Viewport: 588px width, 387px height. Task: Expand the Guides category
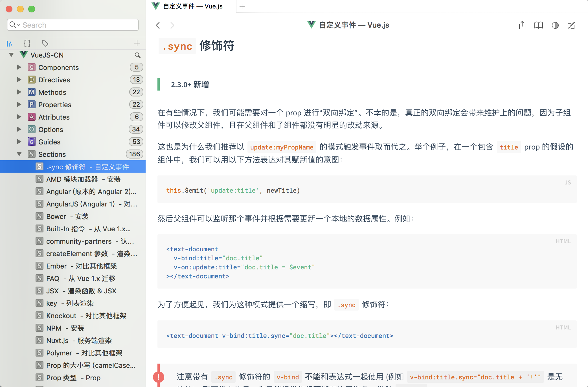click(19, 142)
